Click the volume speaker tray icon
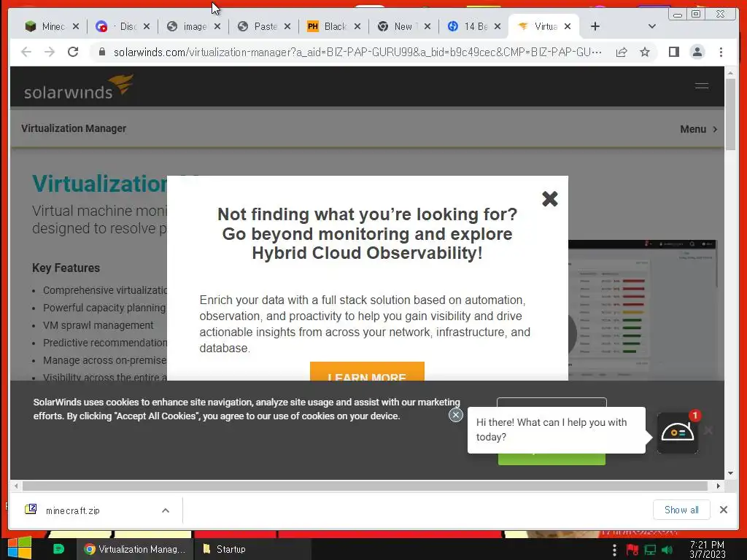Screen dimensions: 747x560 667,550
